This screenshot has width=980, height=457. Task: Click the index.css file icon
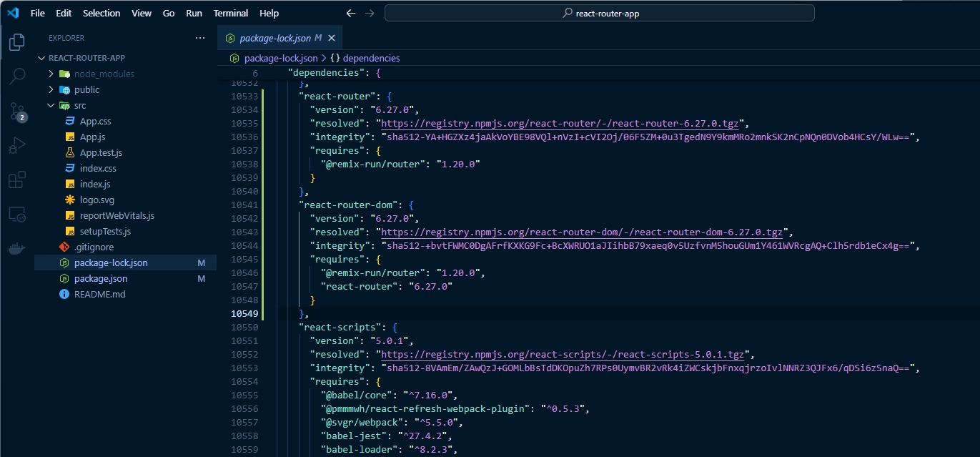(70, 168)
